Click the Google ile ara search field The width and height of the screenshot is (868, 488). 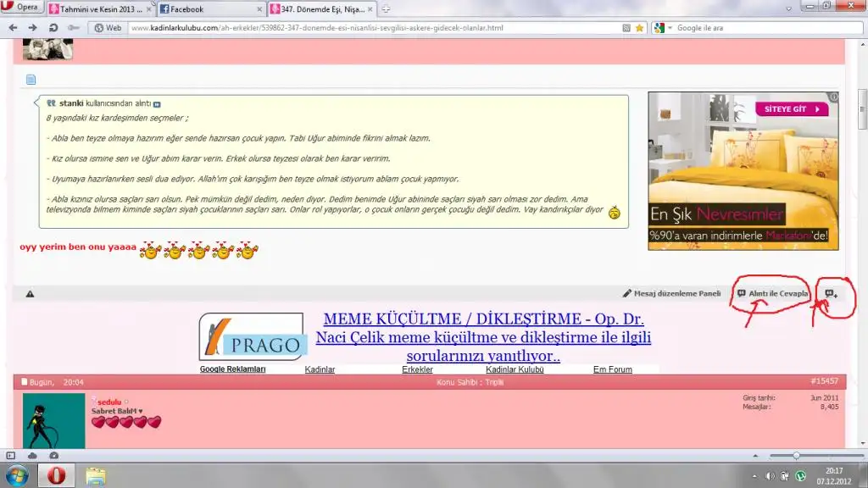[x=768, y=28]
